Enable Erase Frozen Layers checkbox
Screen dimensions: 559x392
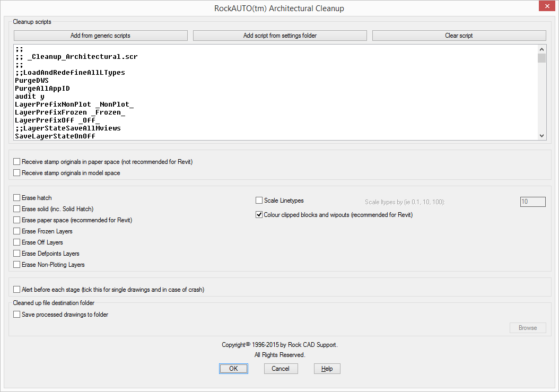17,231
